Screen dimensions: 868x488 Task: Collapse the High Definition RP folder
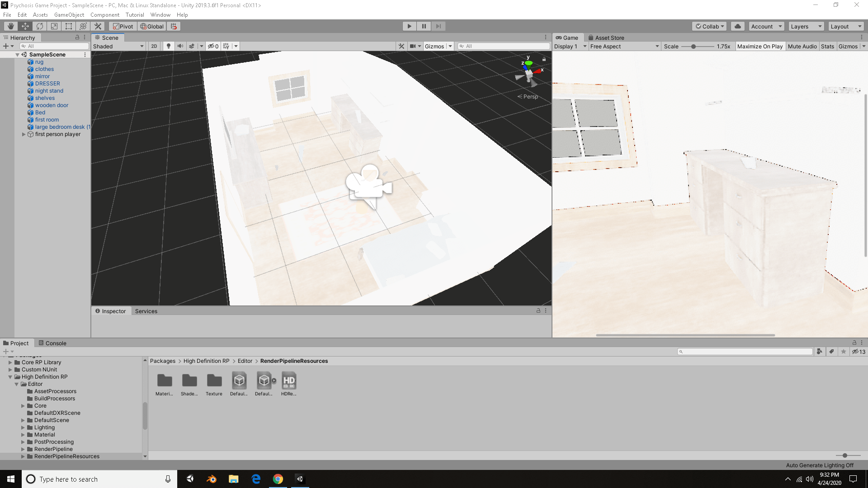[10, 377]
